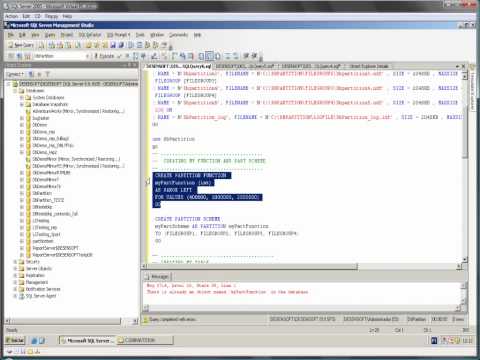Expand the System Databases folder
The height and width of the screenshot is (360, 480).
tap(22, 98)
